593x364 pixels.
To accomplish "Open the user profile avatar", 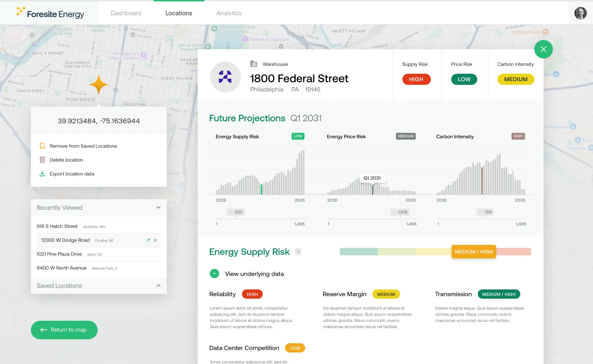I will coord(580,13).
